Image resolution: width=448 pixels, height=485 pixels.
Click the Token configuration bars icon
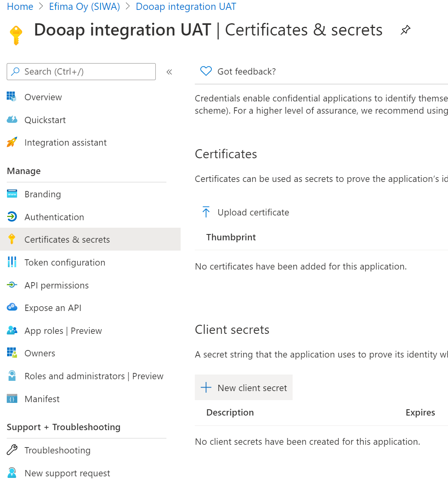point(12,262)
